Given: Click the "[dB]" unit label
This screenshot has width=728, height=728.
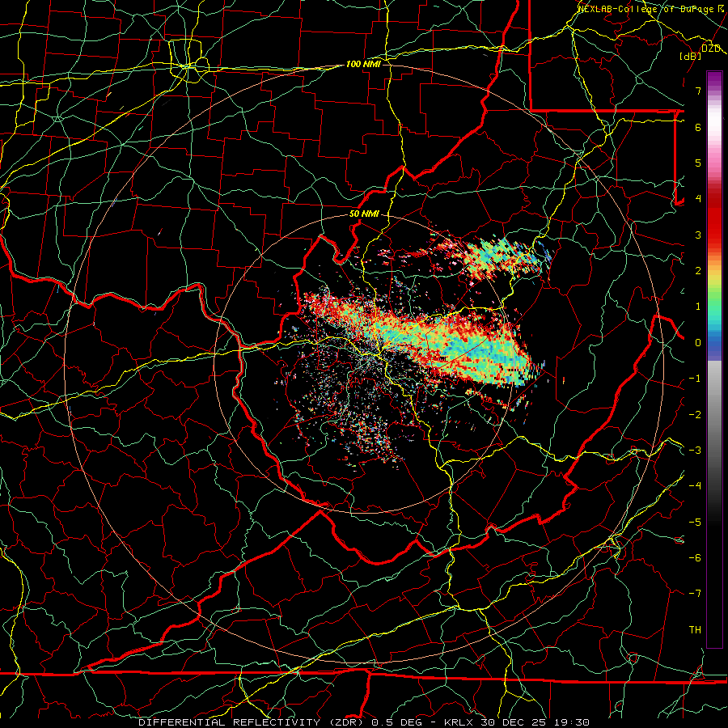Looking at the screenshot, I should point(691,56).
